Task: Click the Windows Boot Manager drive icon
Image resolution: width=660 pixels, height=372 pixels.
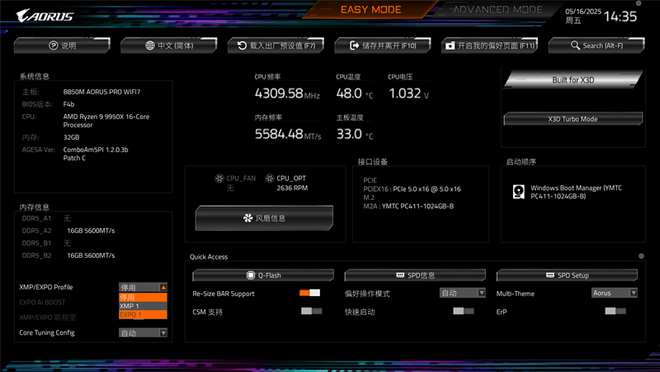Action: point(519,192)
